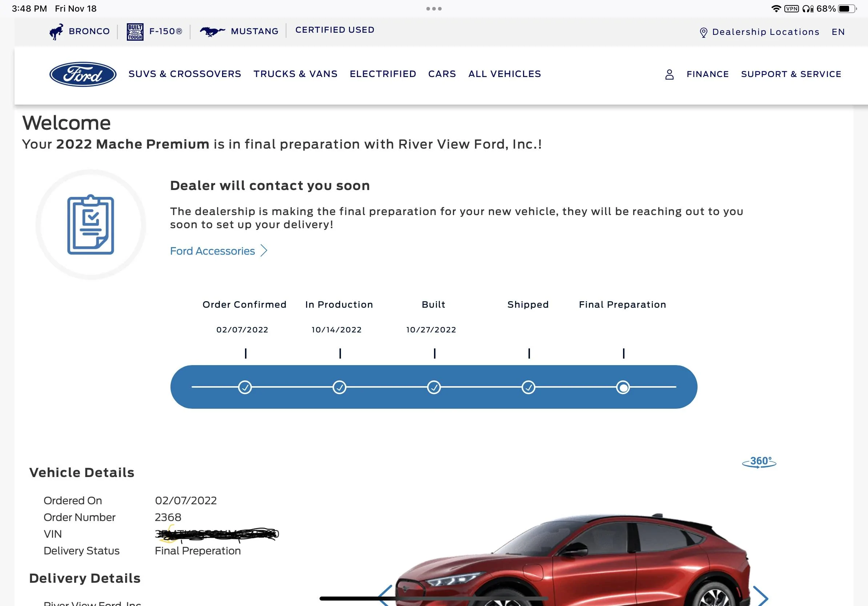Click the Mustang pony icon
The image size is (868, 606).
point(212,31)
